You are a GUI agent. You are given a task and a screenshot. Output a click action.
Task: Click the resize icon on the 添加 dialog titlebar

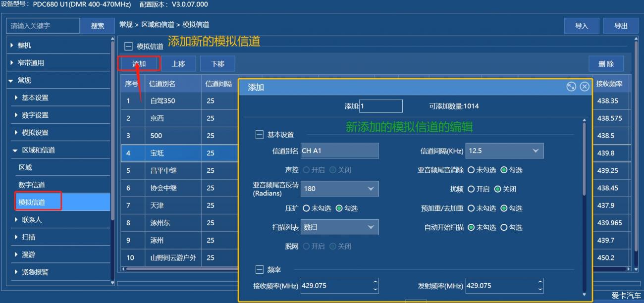point(572,86)
